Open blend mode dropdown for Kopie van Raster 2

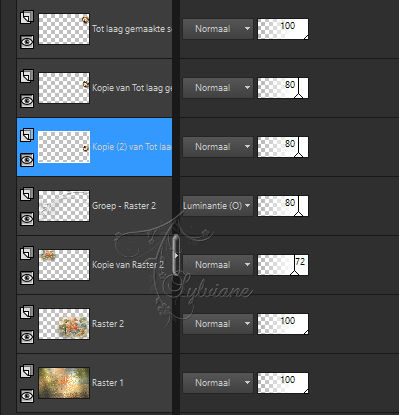(218, 265)
